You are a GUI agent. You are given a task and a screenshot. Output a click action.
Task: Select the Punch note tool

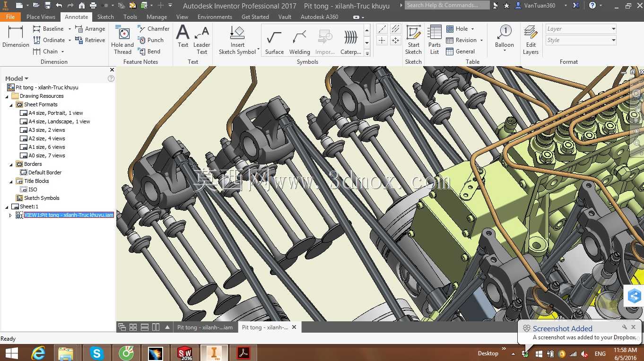point(150,40)
